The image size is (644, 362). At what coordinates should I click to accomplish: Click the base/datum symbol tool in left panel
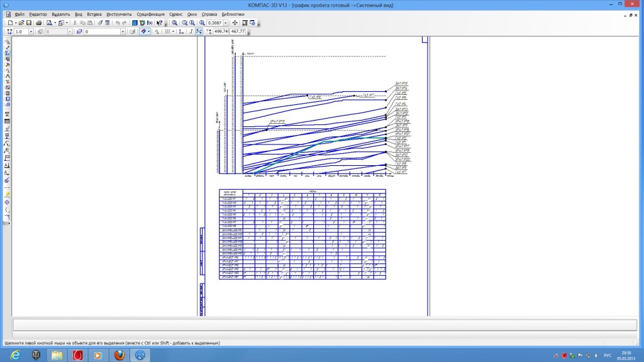(x=7, y=136)
